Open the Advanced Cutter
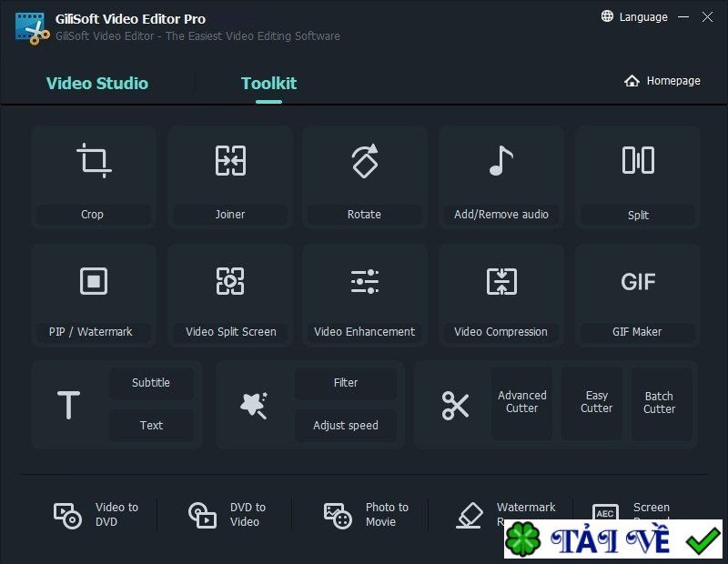Screen dimensions: 728x564 tap(521, 403)
